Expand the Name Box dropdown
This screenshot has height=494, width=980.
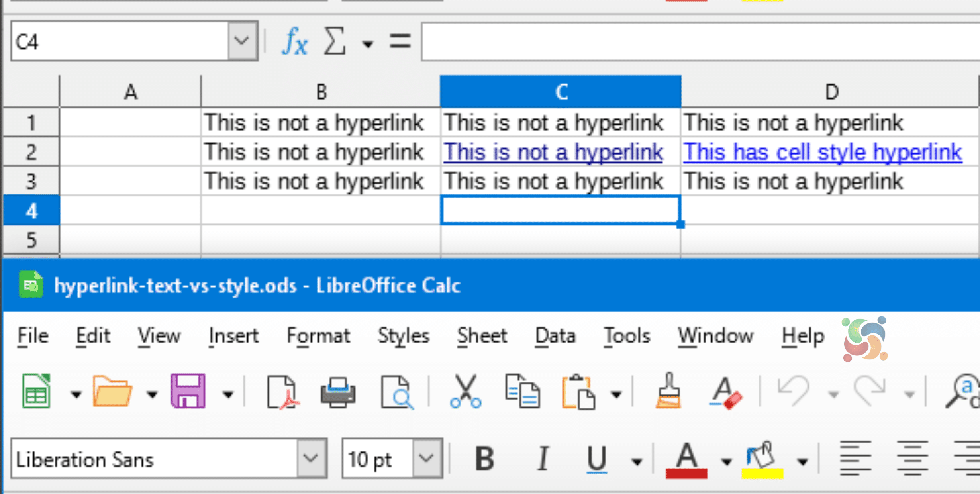(x=242, y=41)
